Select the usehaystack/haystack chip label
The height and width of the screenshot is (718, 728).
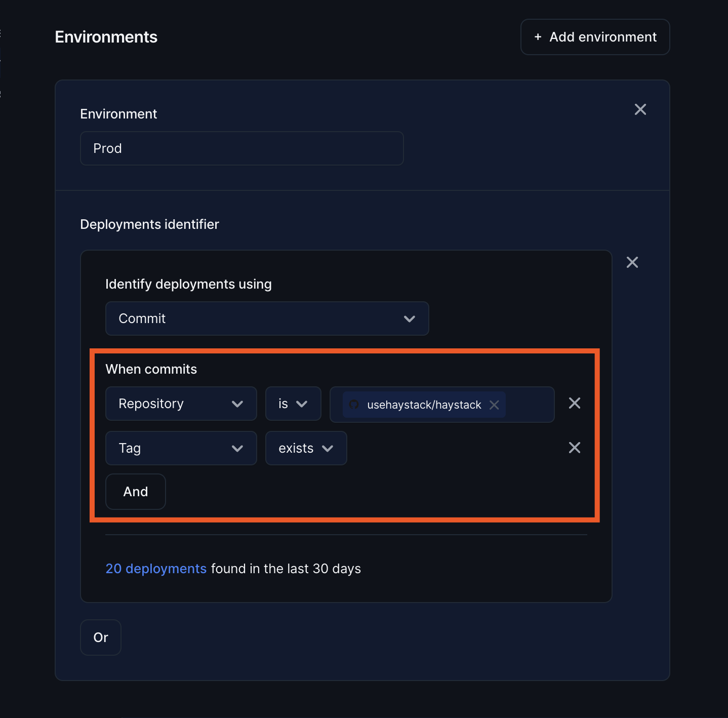point(424,405)
